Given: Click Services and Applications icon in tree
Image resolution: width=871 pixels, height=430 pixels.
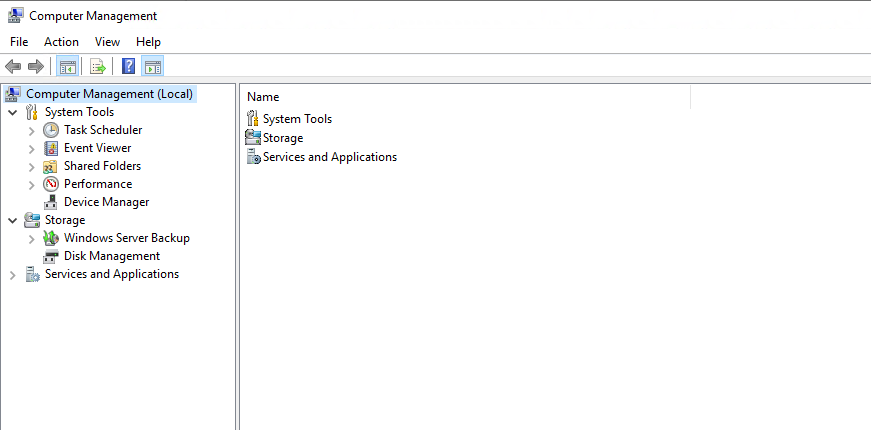Looking at the screenshot, I should 33,274.
